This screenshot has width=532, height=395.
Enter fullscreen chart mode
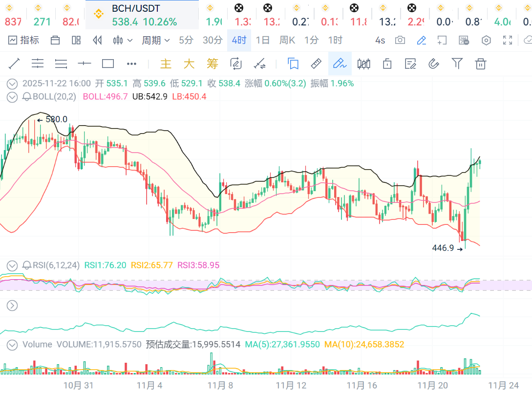[x=508, y=40]
